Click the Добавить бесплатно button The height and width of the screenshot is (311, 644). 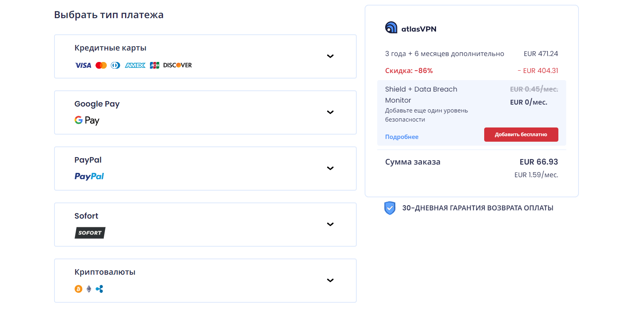(521, 135)
